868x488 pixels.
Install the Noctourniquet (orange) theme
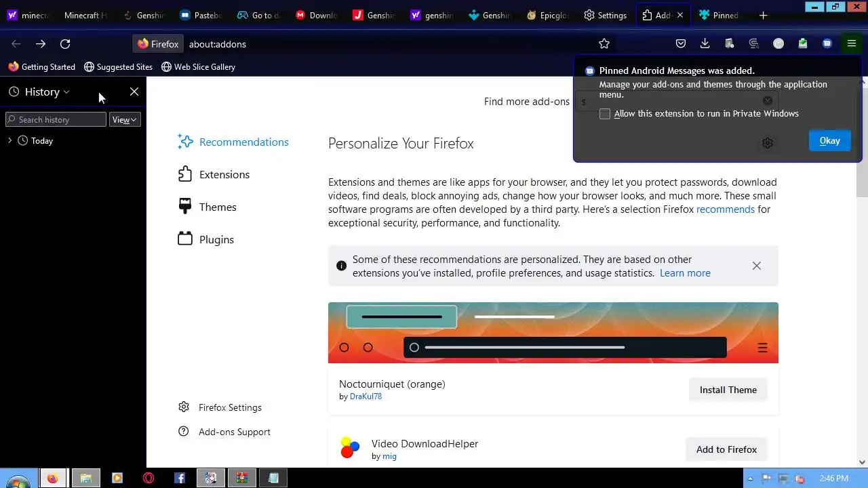click(728, 390)
